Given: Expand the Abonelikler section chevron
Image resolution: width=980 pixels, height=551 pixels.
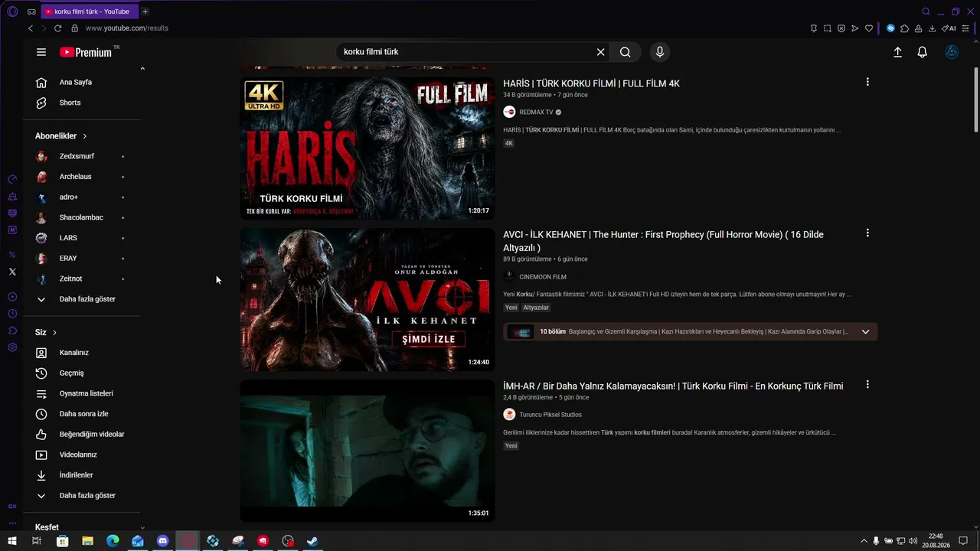Looking at the screenshot, I should (84, 136).
